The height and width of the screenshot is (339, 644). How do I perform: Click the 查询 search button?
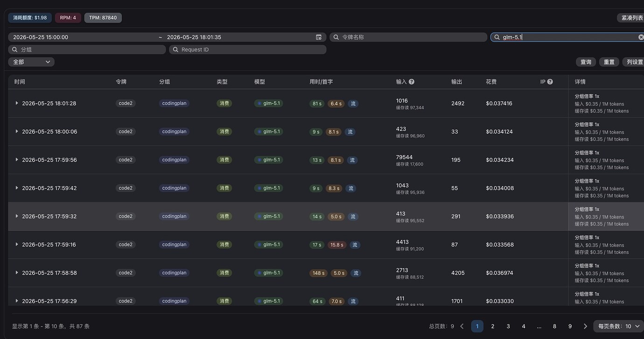click(586, 62)
